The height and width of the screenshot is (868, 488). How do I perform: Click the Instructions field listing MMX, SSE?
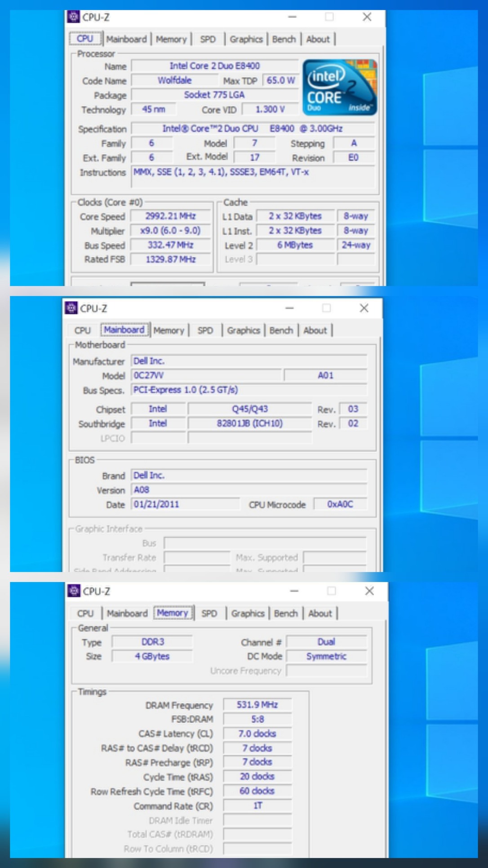pyautogui.click(x=253, y=177)
